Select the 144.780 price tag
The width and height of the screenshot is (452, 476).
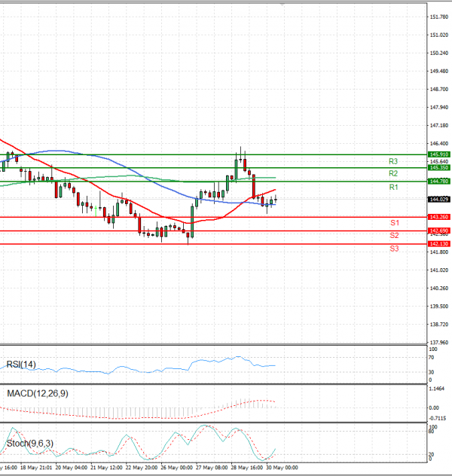[439, 182]
